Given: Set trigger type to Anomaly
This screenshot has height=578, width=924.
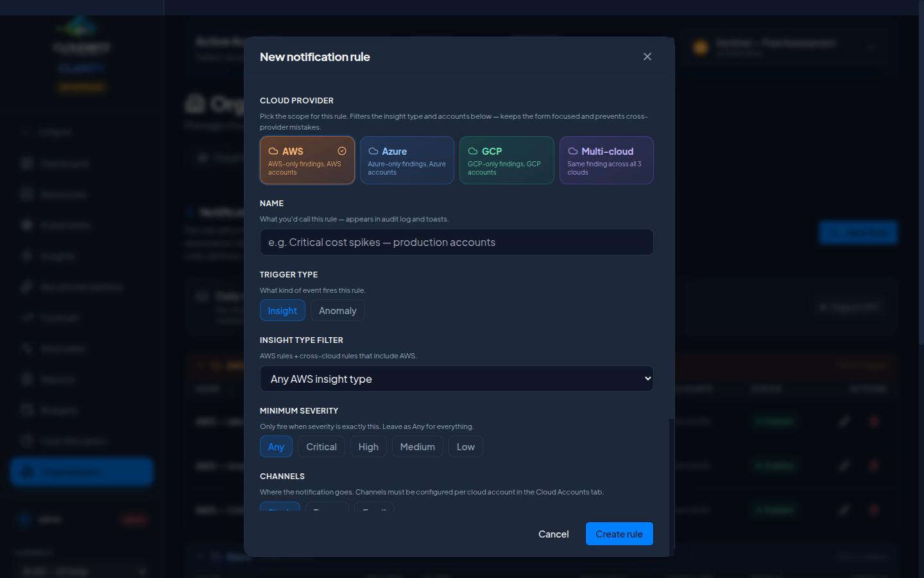Looking at the screenshot, I should click(338, 310).
